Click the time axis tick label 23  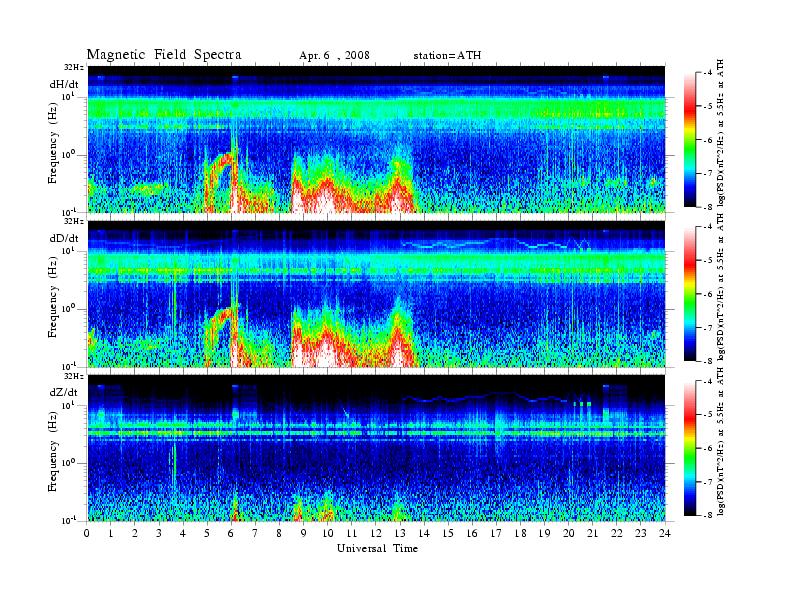[x=641, y=533]
